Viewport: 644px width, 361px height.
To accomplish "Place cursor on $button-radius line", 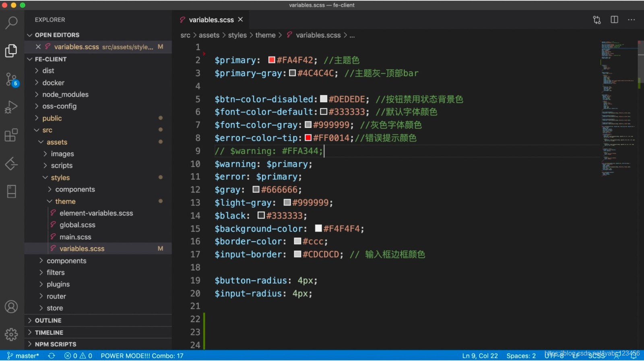I will (266, 281).
